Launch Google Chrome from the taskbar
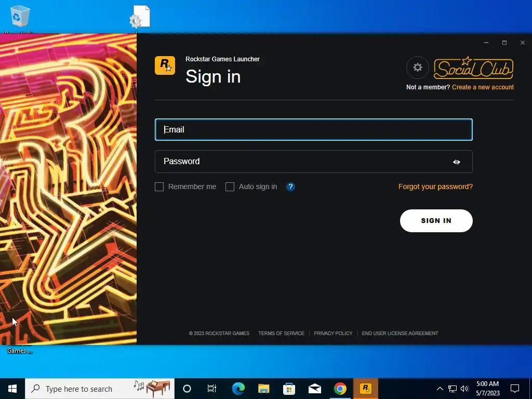532x399 pixels. pos(340,389)
